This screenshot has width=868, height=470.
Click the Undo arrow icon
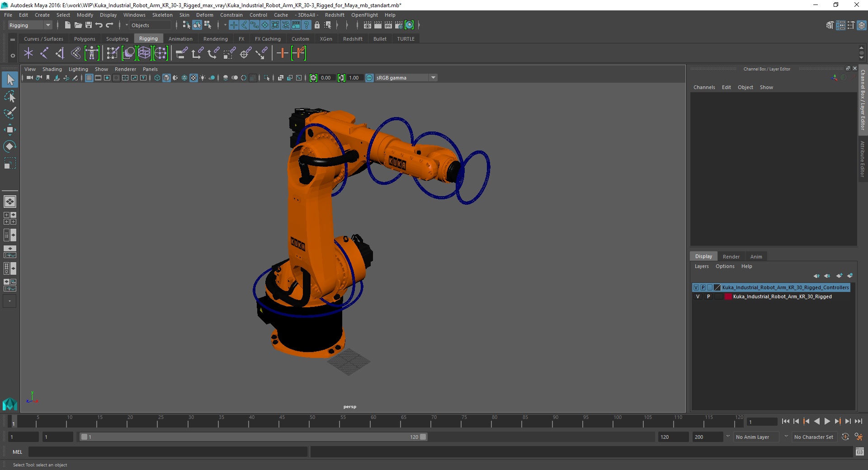[99, 25]
